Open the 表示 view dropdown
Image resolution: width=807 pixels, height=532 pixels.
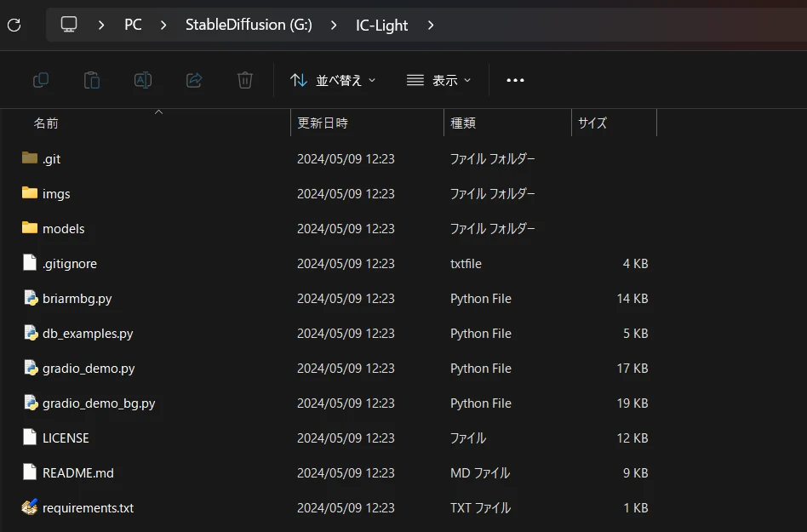[438, 80]
